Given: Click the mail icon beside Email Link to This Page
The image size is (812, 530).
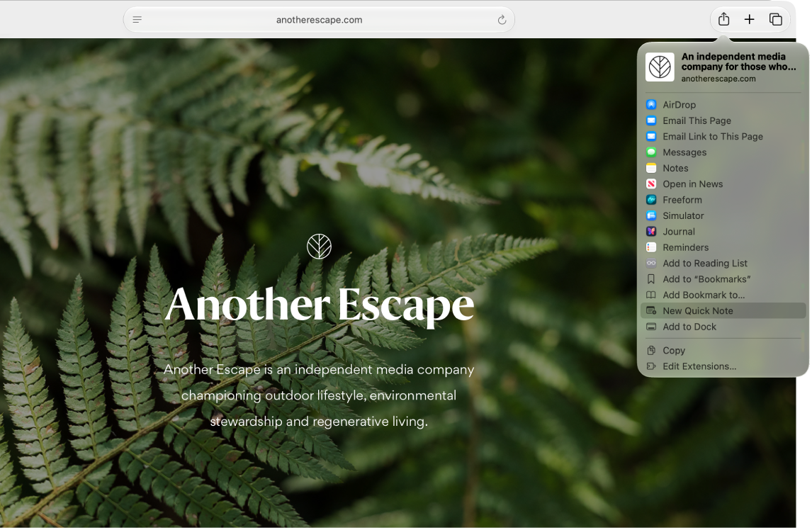Looking at the screenshot, I should (653, 137).
